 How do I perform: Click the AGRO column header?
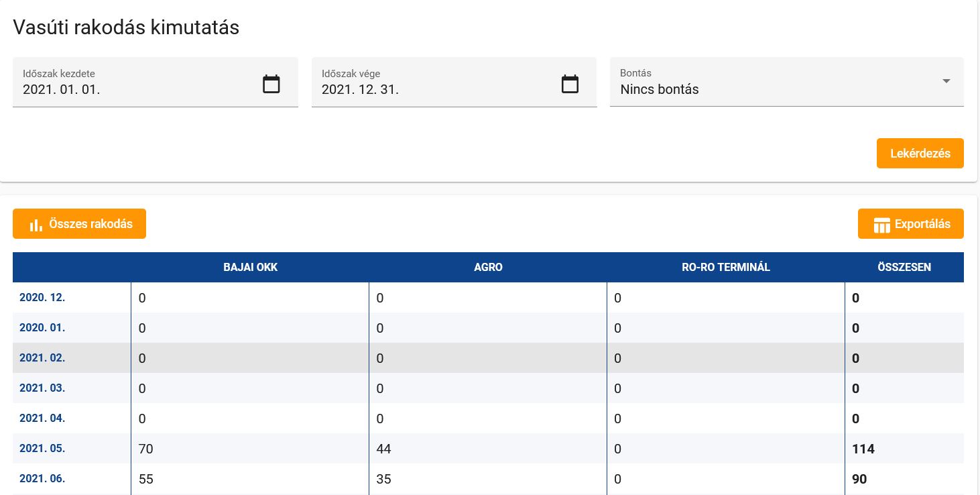tap(488, 267)
